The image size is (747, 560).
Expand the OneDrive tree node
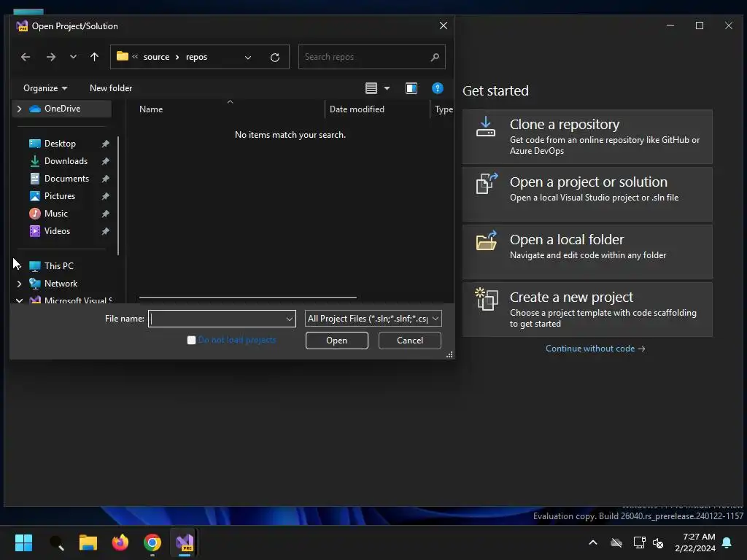point(19,109)
